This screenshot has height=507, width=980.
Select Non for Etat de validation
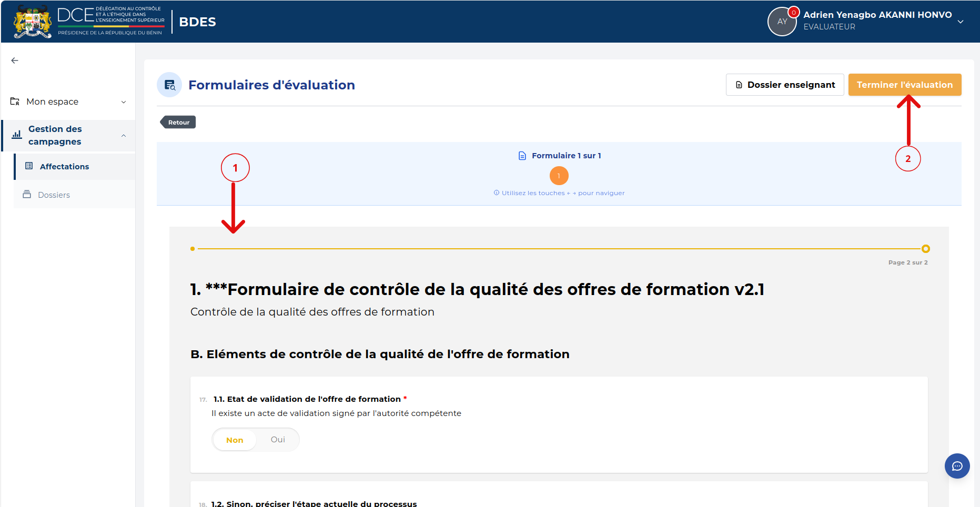[x=235, y=440]
